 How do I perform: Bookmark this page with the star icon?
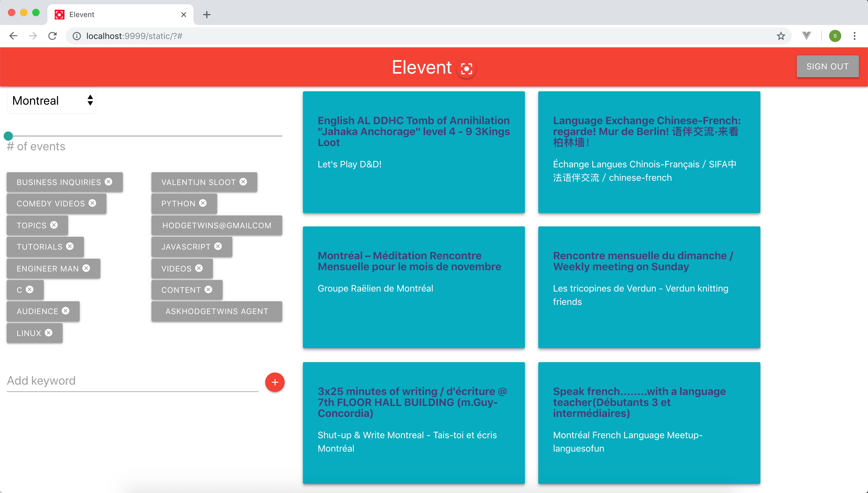tap(781, 36)
